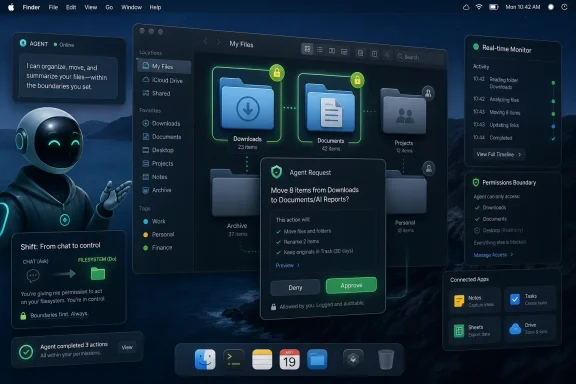Open the Notes app in the Dock

pos(262,359)
